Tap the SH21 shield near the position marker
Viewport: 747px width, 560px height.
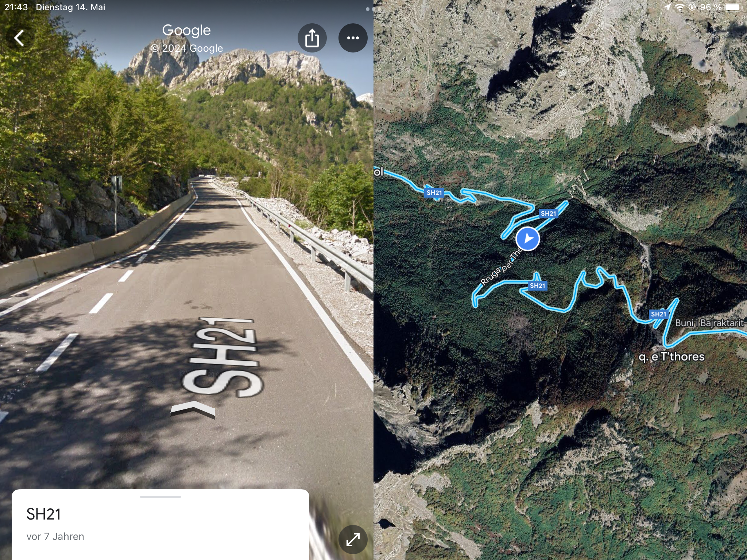[548, 213]
